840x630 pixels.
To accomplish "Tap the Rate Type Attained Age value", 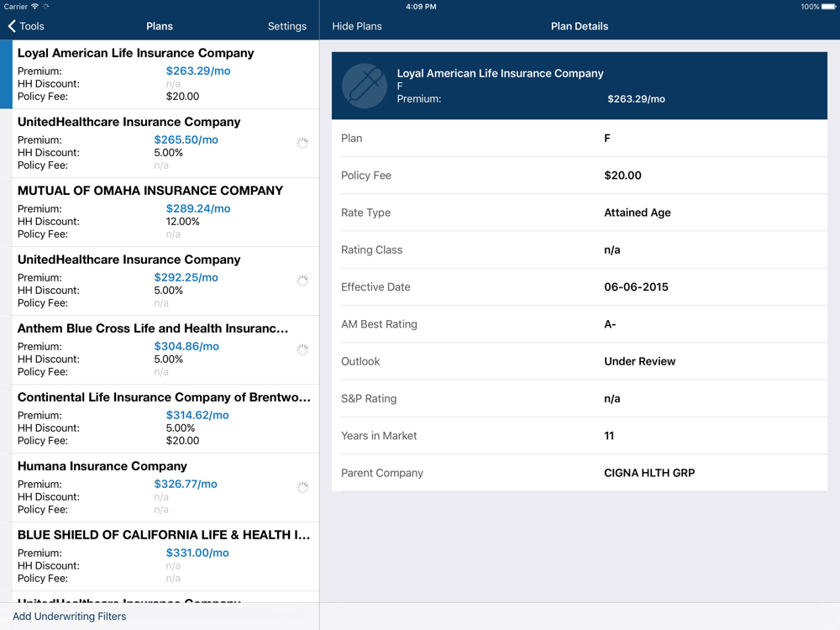I will (638, 213).
